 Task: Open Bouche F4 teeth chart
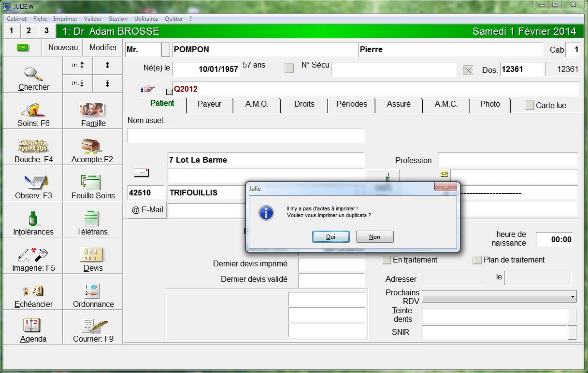33,146
